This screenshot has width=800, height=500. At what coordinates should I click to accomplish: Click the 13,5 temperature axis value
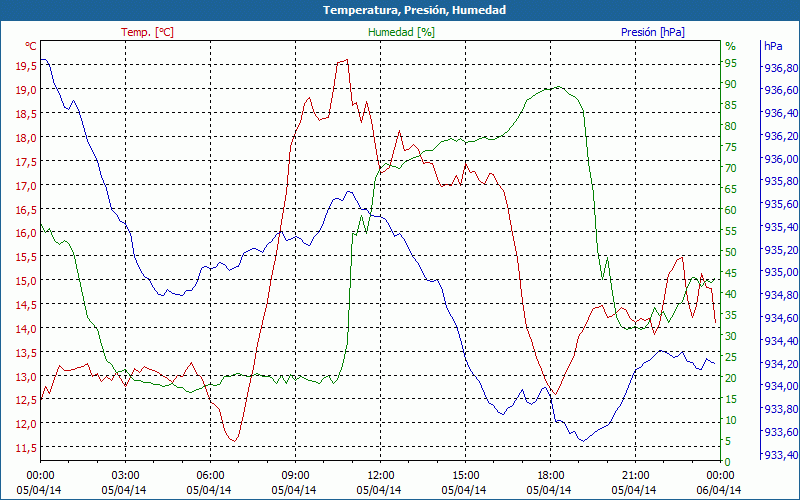click(x=26, y=353)
